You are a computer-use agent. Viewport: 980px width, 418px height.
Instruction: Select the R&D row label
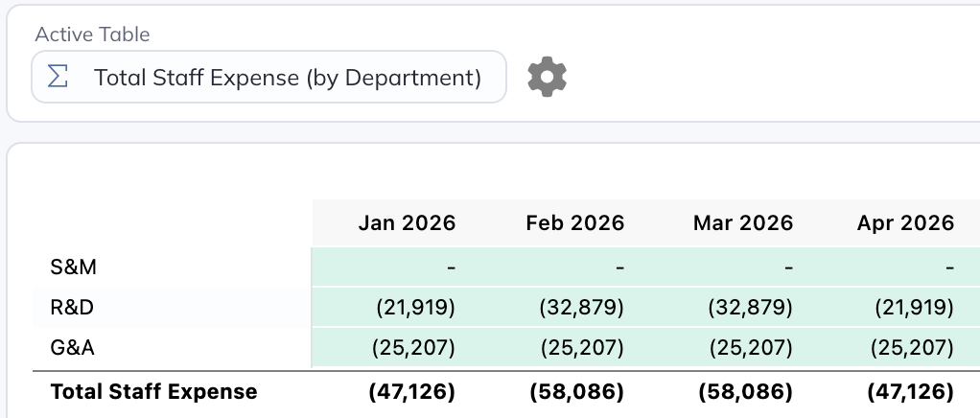(x=72, y=308)
